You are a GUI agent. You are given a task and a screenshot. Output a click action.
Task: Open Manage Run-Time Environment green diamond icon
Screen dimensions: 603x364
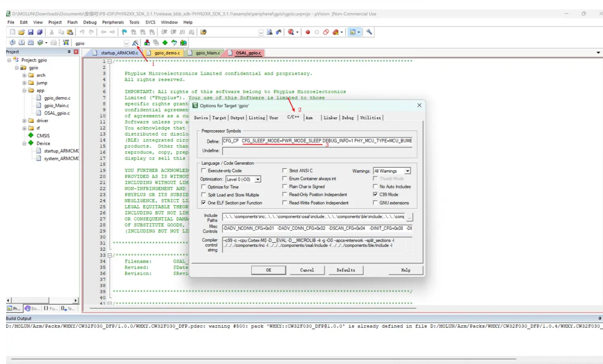coord(165,43)
